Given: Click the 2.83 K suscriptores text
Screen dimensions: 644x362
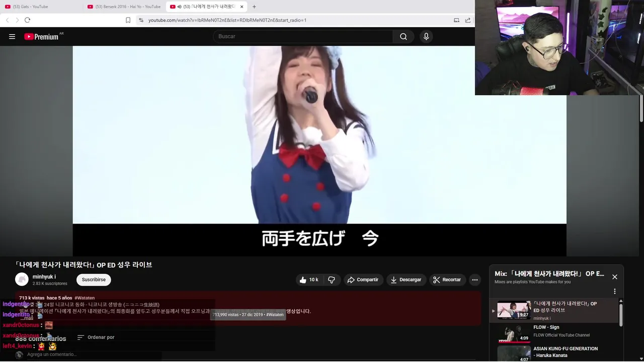Looking at the screenshot, I should pos(50,284).
